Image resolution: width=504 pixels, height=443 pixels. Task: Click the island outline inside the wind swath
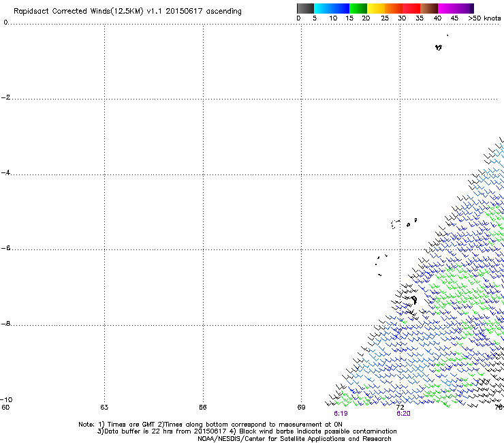[x=414, y=300]
